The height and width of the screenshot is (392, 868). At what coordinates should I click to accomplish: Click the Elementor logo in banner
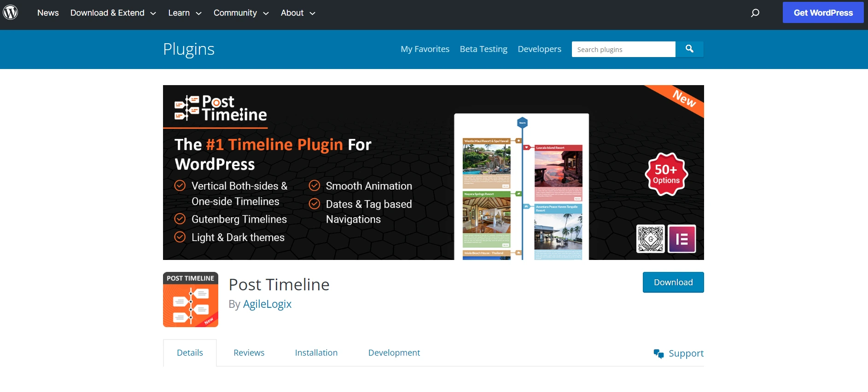click(x=682, y=239)
